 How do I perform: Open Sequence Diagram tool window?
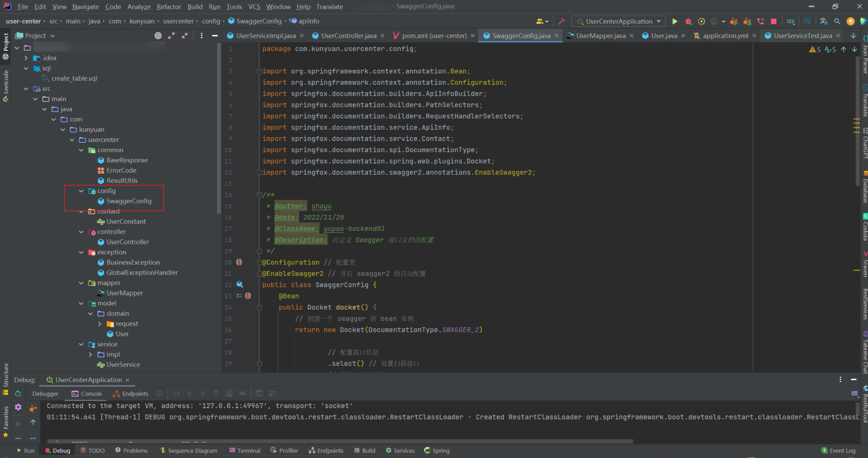tap(189, 450)
